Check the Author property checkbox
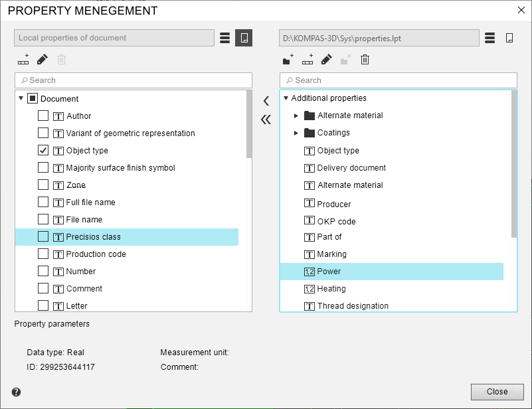The width and height of the screenshot is (532, 409). click(43, 116)
